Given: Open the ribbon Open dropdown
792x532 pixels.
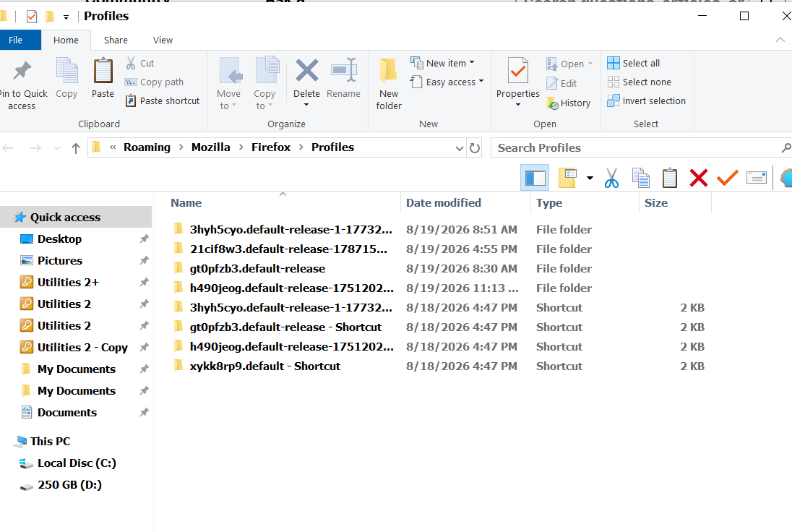Looking at the screenshot, I should (x=569, y=64).
